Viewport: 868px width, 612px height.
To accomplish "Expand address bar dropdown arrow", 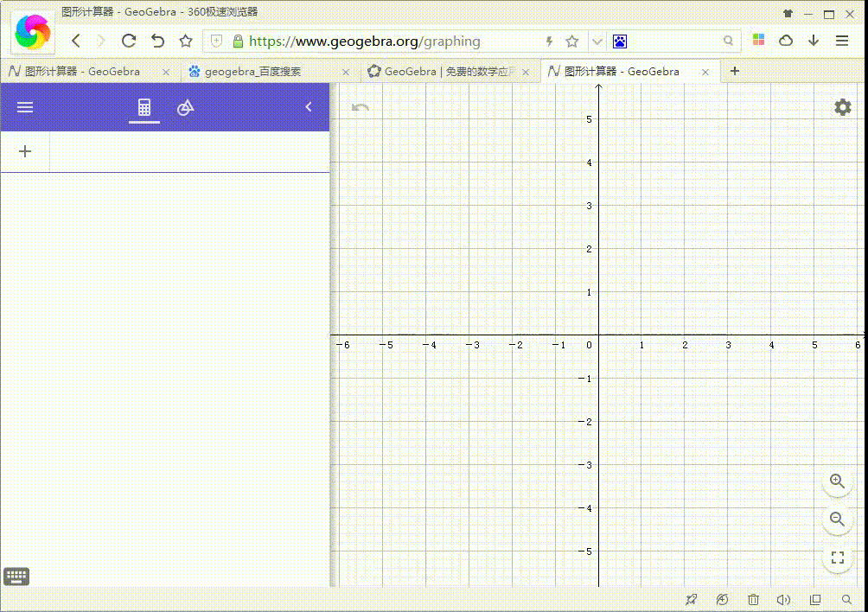I will pos(597,41).
